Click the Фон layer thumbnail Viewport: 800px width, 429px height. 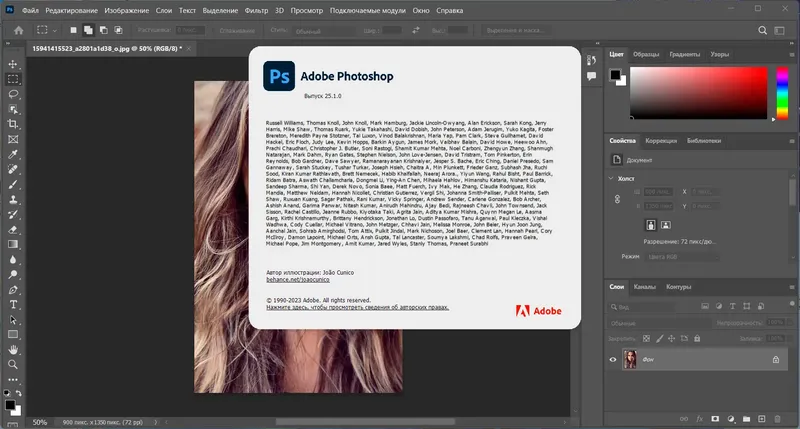coord(630,360)
